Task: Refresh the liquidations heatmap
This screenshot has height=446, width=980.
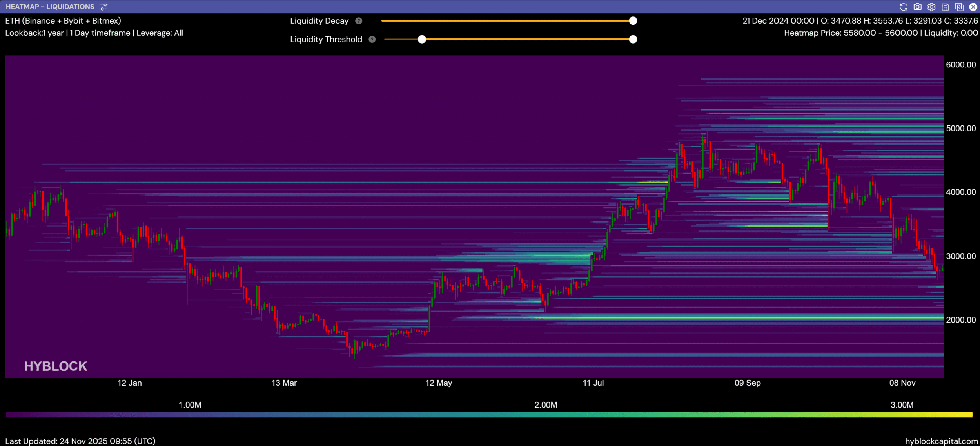Action: click(903, 7)
